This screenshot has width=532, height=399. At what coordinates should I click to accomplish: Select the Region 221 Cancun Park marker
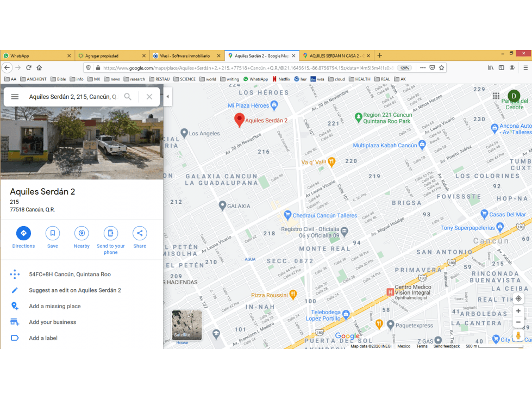(x=358, y=118)
